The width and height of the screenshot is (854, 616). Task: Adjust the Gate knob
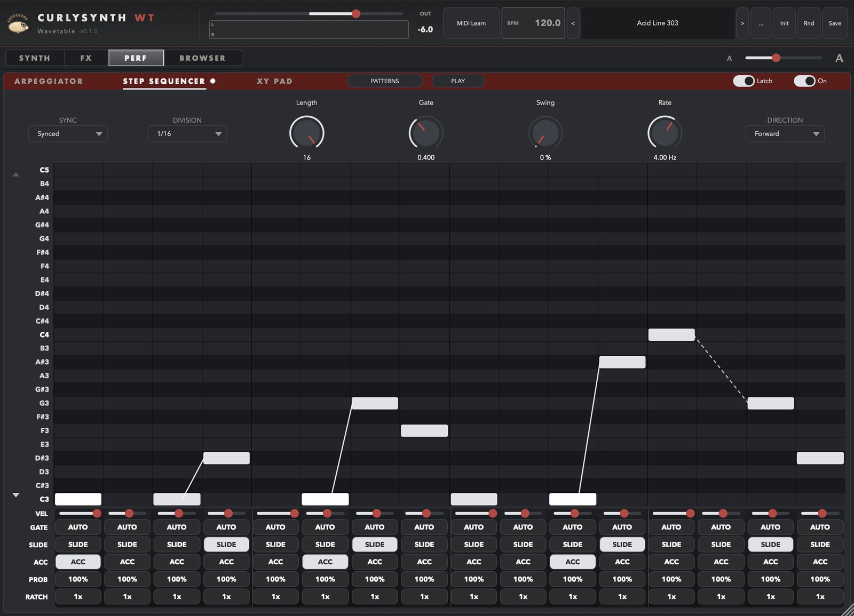pyautogui.click(x=426, y=133)
